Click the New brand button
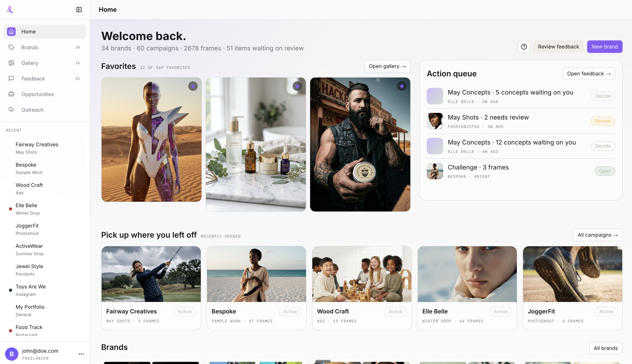Screen dimensions: 632x364 (x=604, y=47)
